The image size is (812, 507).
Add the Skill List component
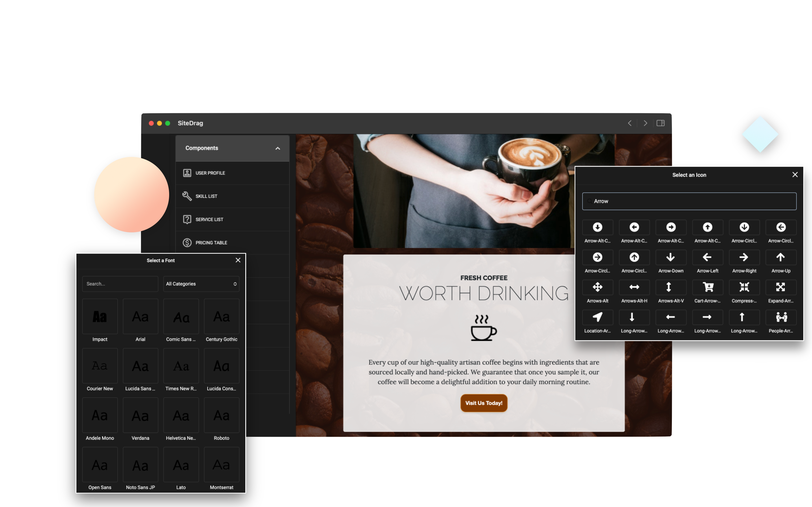[x=232, y=196]
